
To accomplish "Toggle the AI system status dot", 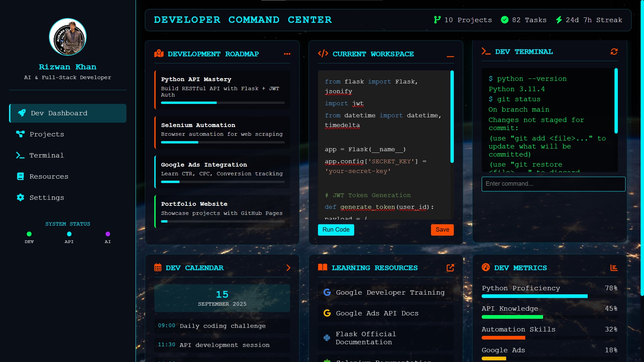I will point(108,234).
